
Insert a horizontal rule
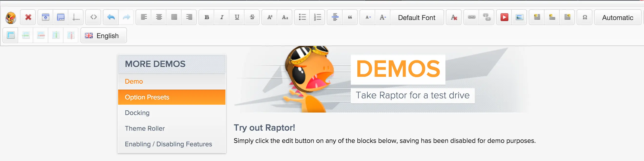[x=335, y=17]
